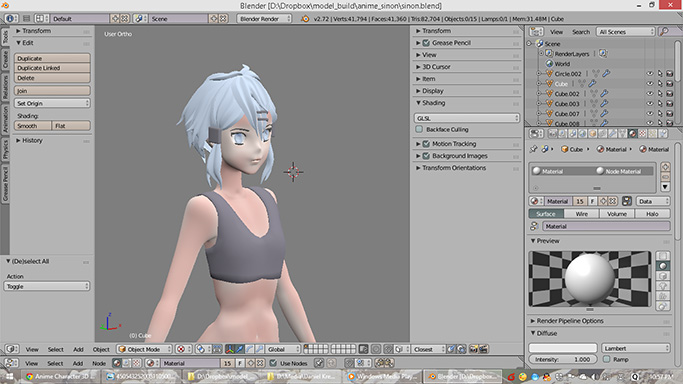
Task: Open the Object Mode dropdown
Action: pos(144,349)
